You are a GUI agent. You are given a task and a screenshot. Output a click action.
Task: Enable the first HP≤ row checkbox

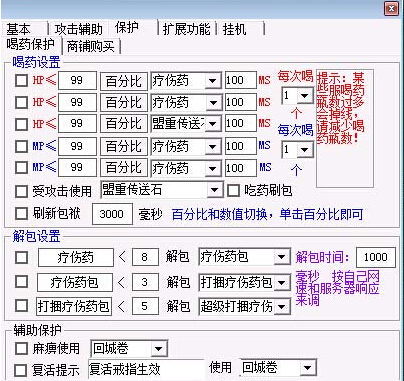pyautogui.click(x=21, y=81)
